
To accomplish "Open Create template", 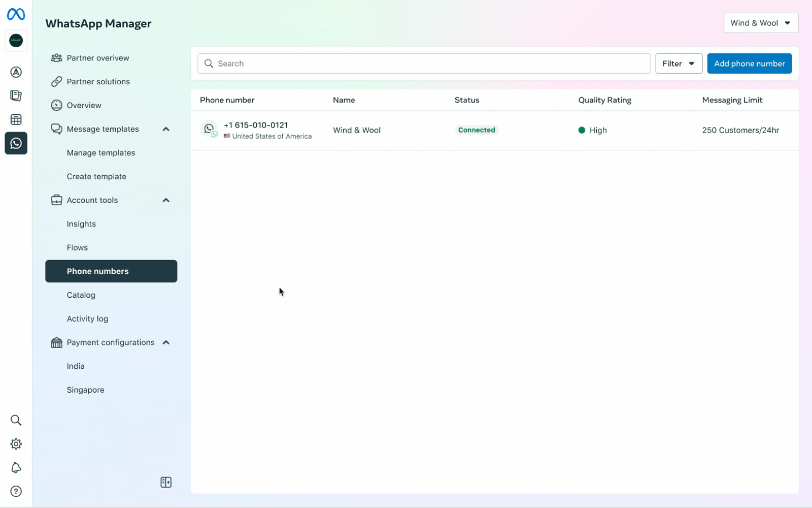I will [x=96, y=177].
